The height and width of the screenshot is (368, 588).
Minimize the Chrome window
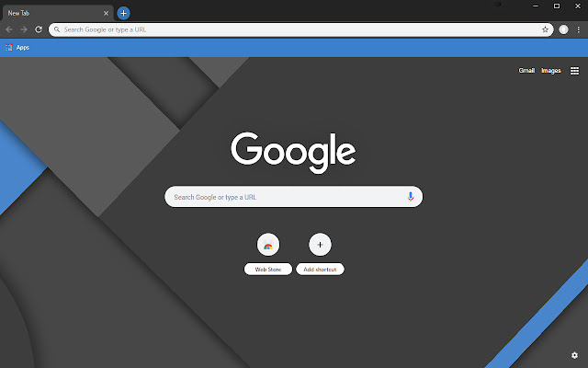[x=536, y=6]
